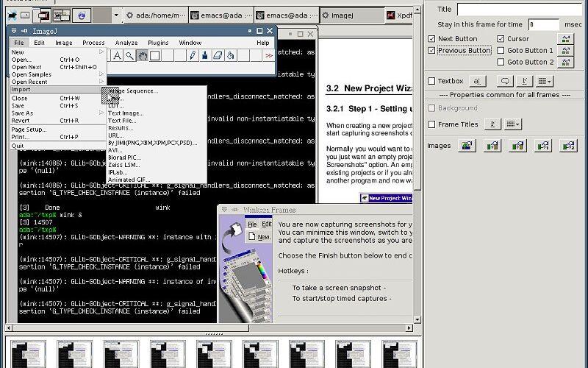Select the Pencil tool in ImageJ toolbar

tap(193, 56)
